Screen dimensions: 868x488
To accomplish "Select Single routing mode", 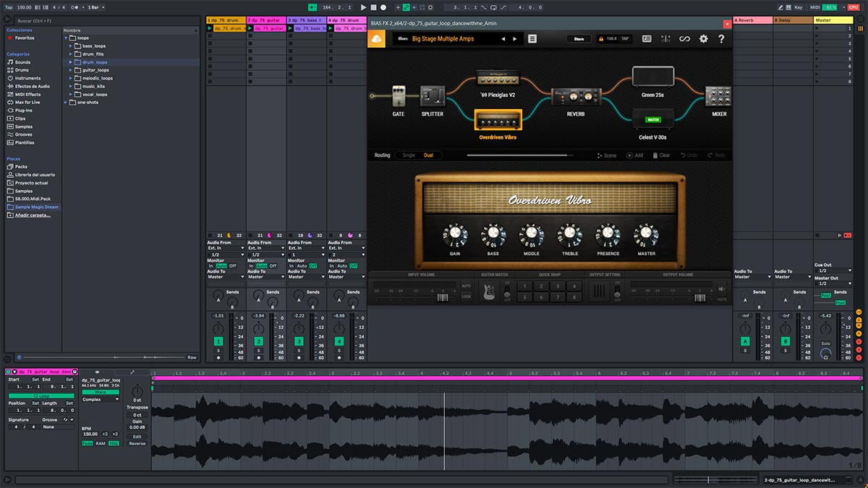I will [x=409, y=155].
